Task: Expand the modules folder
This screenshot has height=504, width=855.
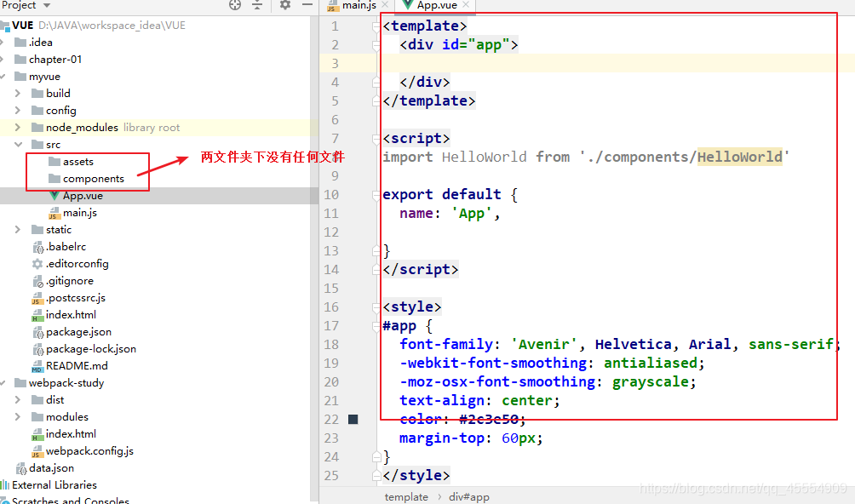Action: pos(17,417)
